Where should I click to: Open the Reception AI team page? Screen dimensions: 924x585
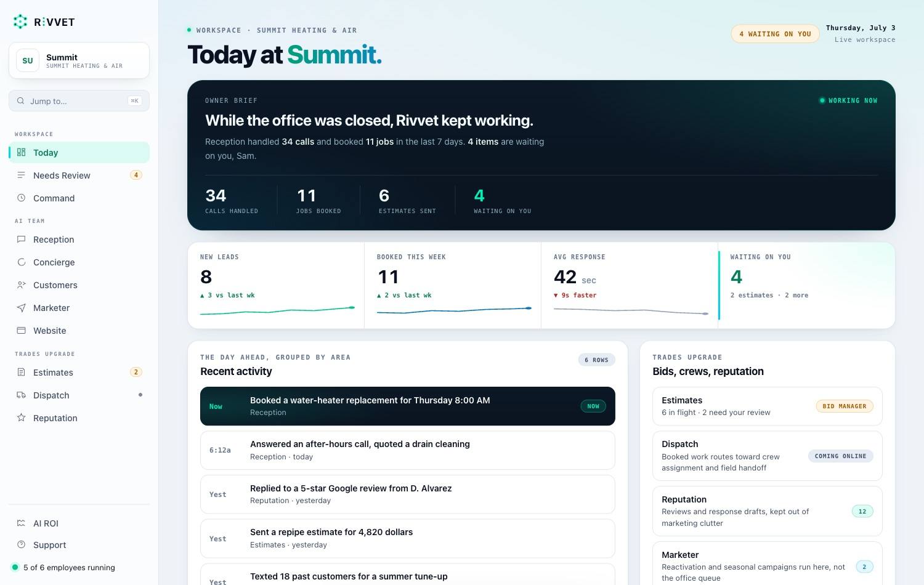point(79,240)
